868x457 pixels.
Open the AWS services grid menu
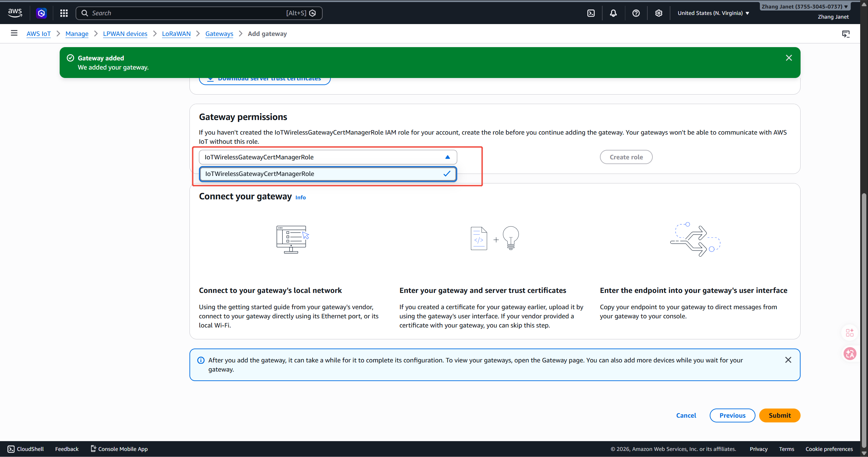click(64, 13)
